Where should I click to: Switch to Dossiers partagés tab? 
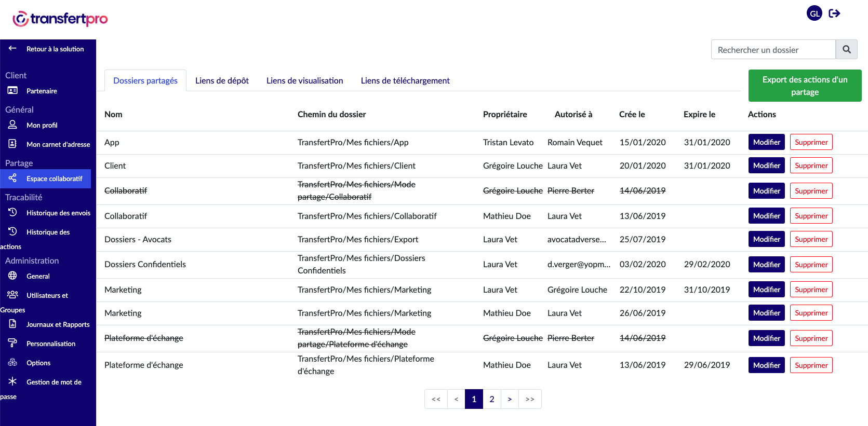click(145, 80)
